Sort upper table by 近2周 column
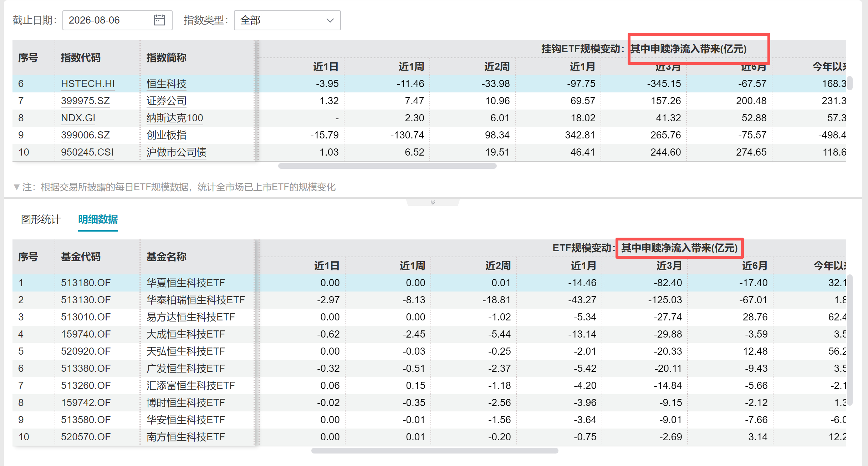The image size is (868, 466). tap(497, 66)
